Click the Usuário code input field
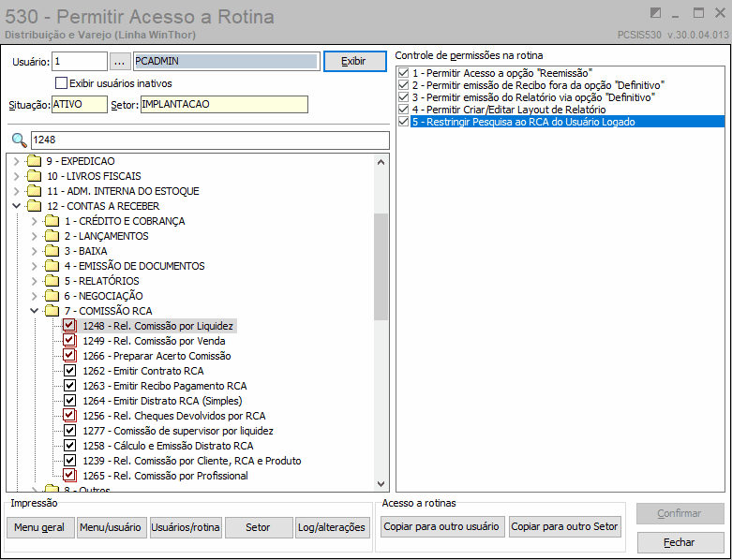 [80, 61]
